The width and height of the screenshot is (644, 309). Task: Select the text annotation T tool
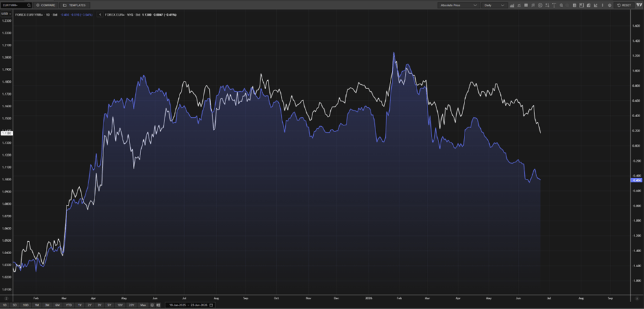point(554,5)
